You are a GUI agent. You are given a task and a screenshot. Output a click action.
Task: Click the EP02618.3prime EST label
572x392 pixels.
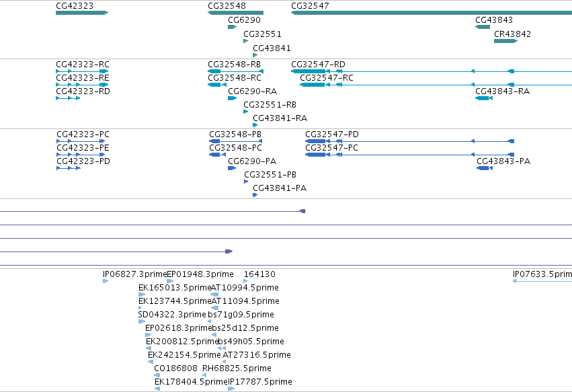[x=178, y=329]
